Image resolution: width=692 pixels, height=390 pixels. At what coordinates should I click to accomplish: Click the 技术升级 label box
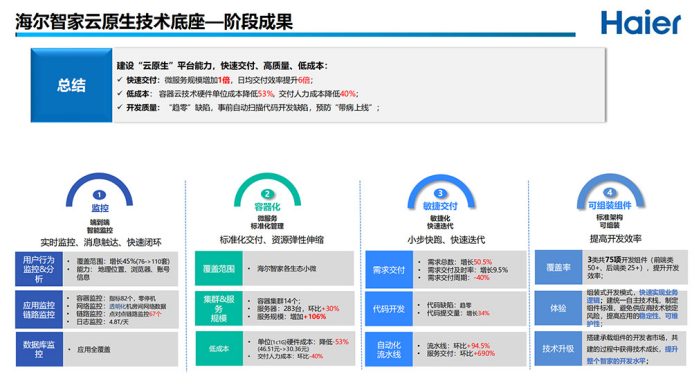tap(558, 349)
